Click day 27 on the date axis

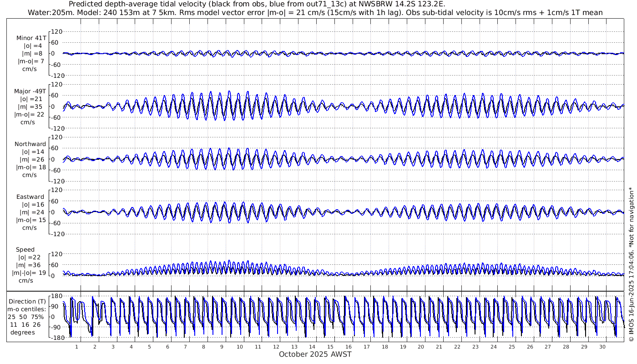(x=548, y=346)
